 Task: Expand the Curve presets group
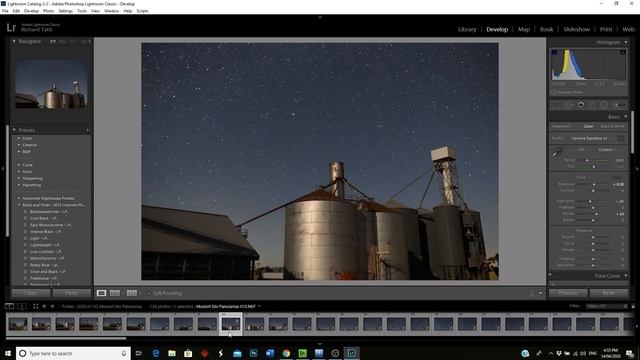19,165
